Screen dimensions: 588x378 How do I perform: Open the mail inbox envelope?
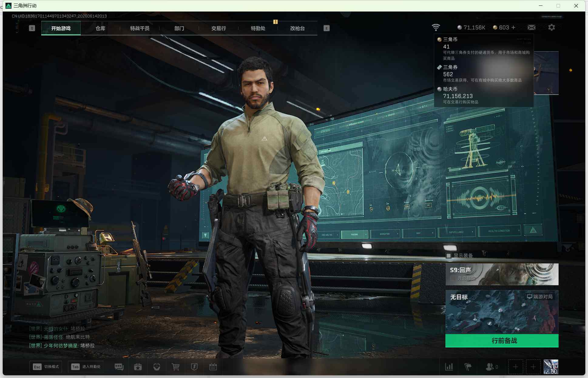[x=532, y=28]
